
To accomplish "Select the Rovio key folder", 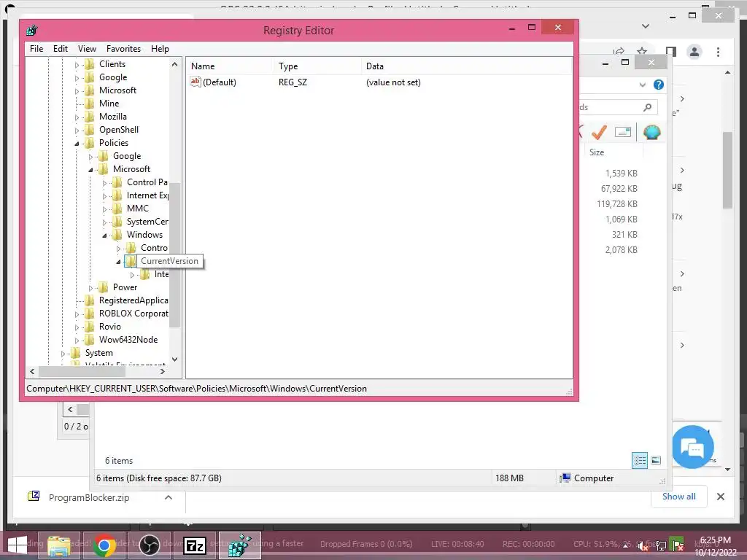I will pos(109,326).
